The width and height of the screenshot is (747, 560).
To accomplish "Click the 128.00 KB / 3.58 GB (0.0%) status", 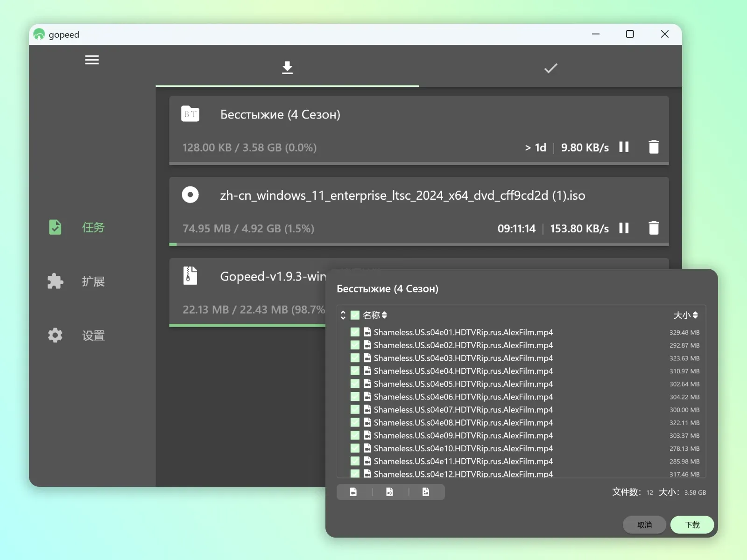I will tap(249, 147).
